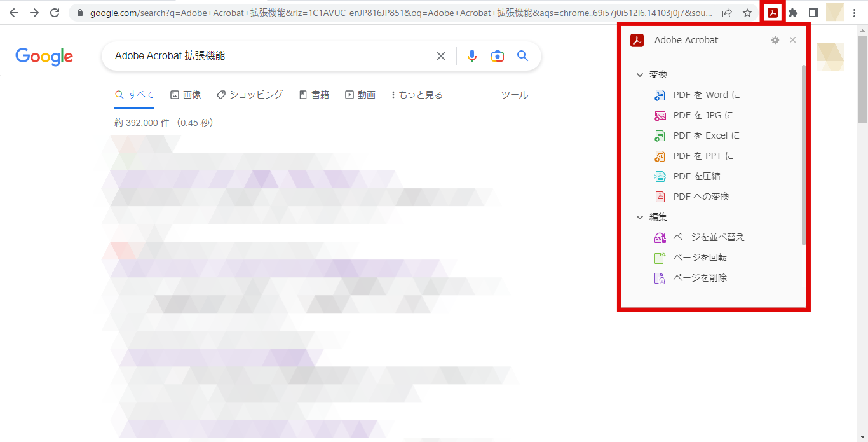
Task: Close the Adobe Acrobat popup
Action: (792, 40)
